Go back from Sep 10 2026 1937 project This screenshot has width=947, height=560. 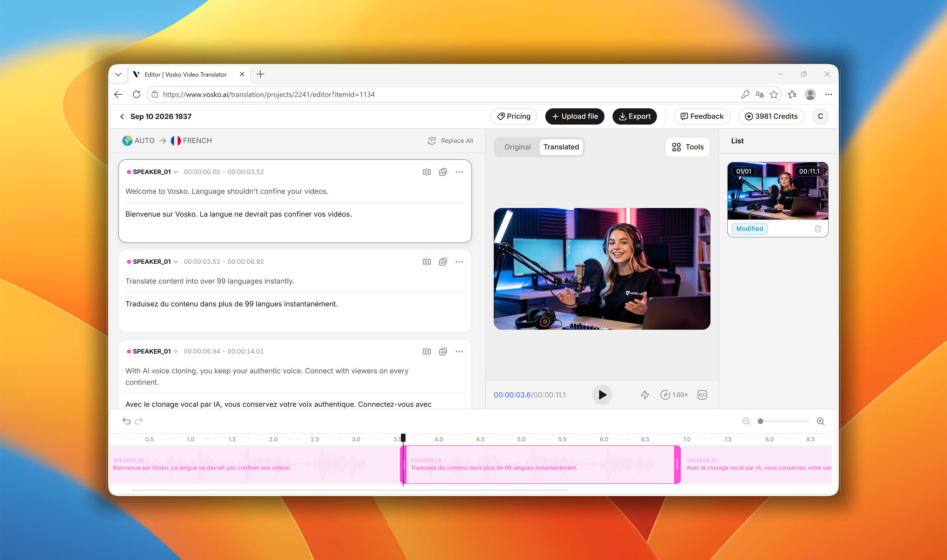tap(122, 116)
